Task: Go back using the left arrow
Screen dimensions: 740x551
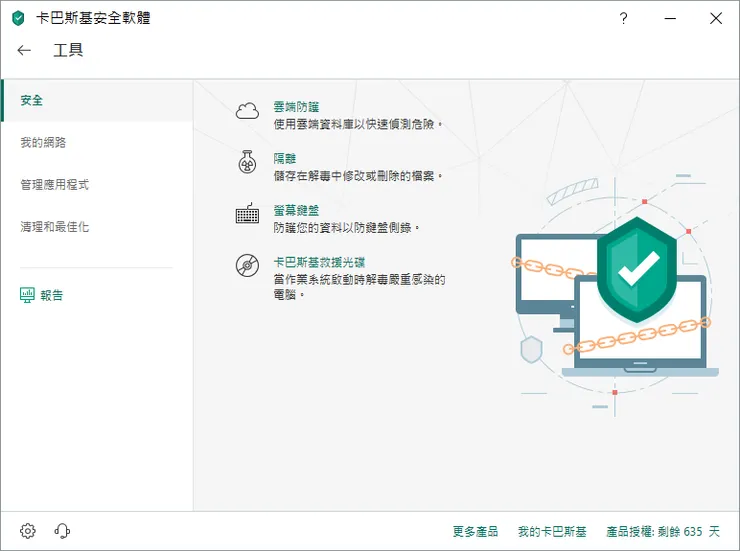Action: tap(24, 50)
